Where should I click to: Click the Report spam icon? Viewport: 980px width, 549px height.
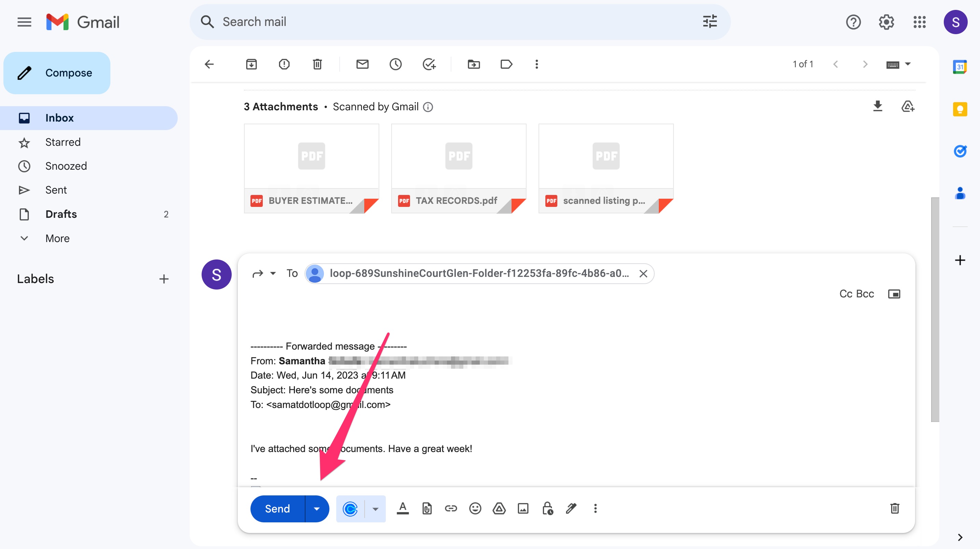pos(284,64)
